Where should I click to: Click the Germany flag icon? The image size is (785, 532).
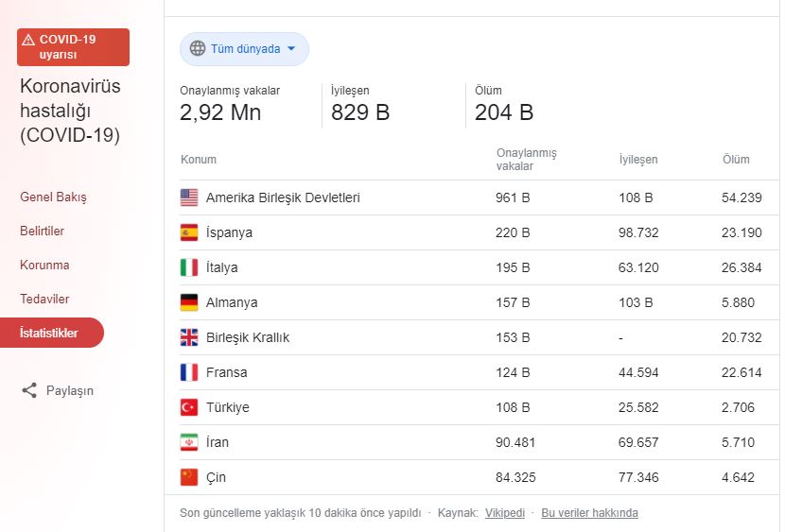(189, 303)
